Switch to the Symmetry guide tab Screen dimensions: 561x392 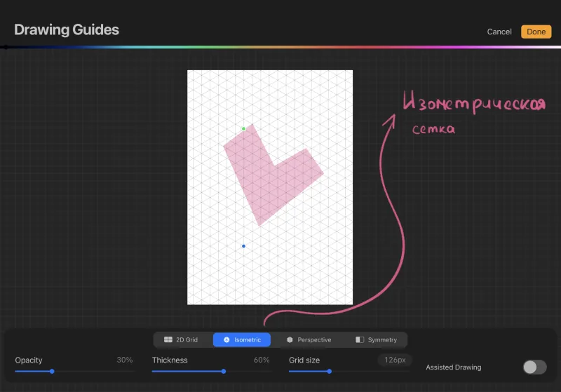tap(377, 340)
